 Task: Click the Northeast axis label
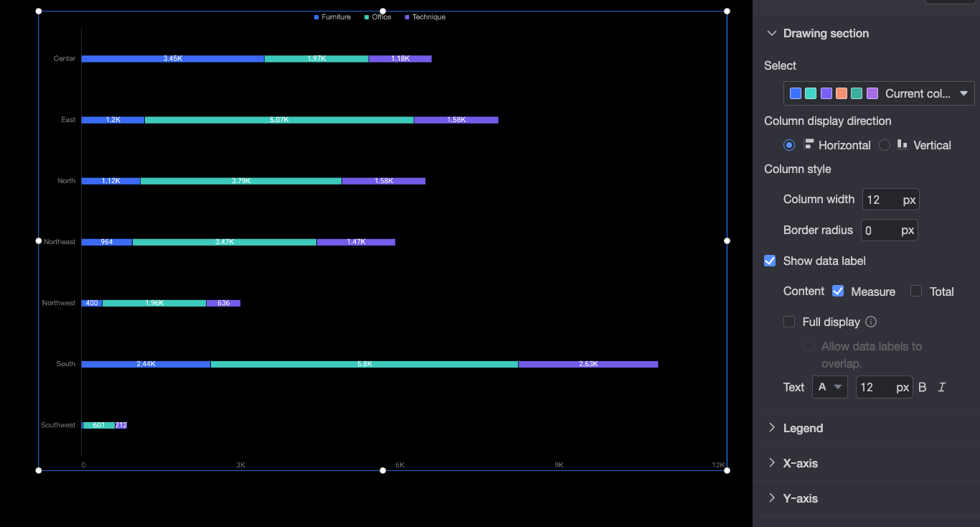click(60, 242)
